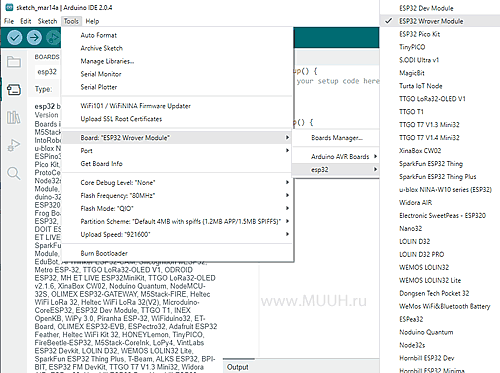Choose Noduino Quantum board
The height and width of the screenshot is (373, 500).
440,332
